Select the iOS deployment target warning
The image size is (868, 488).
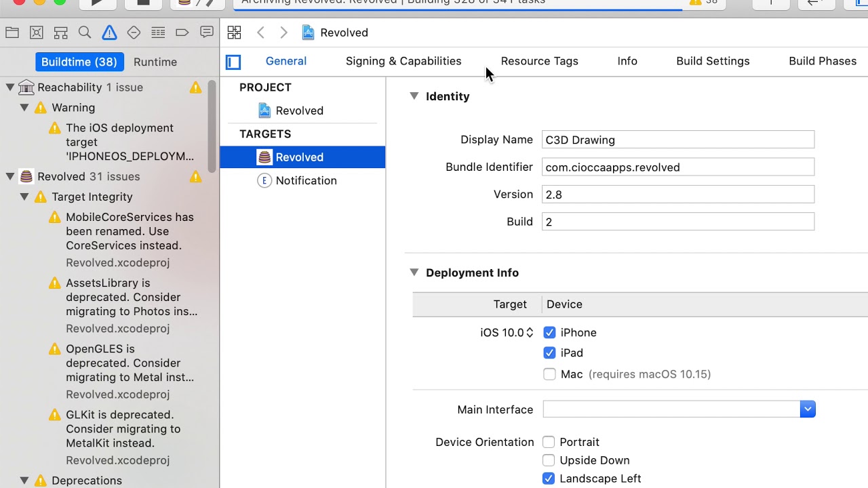[x=122, y=142]
